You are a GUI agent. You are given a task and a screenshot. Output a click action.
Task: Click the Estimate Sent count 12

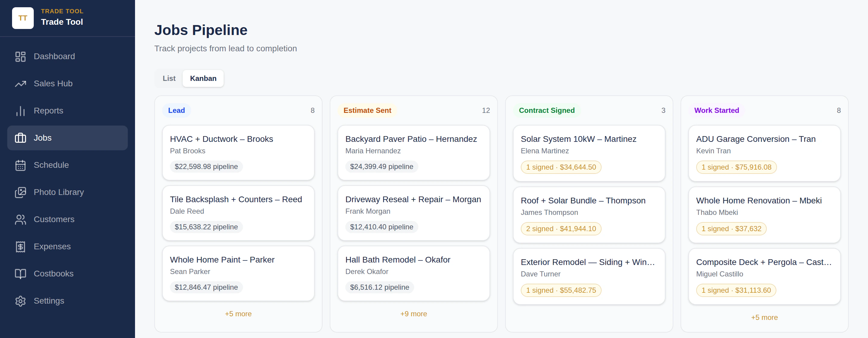tap(486, 111)
